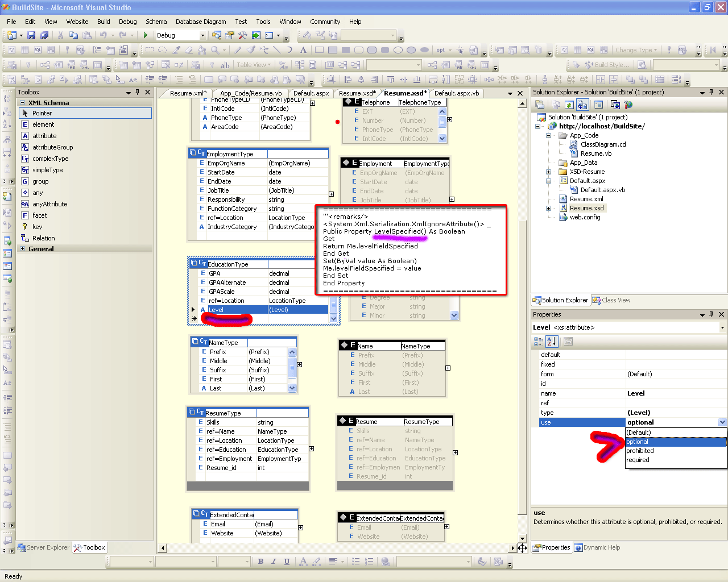
Task: Click the horizontal scrollbar left arrow
Action: point(163,548)
